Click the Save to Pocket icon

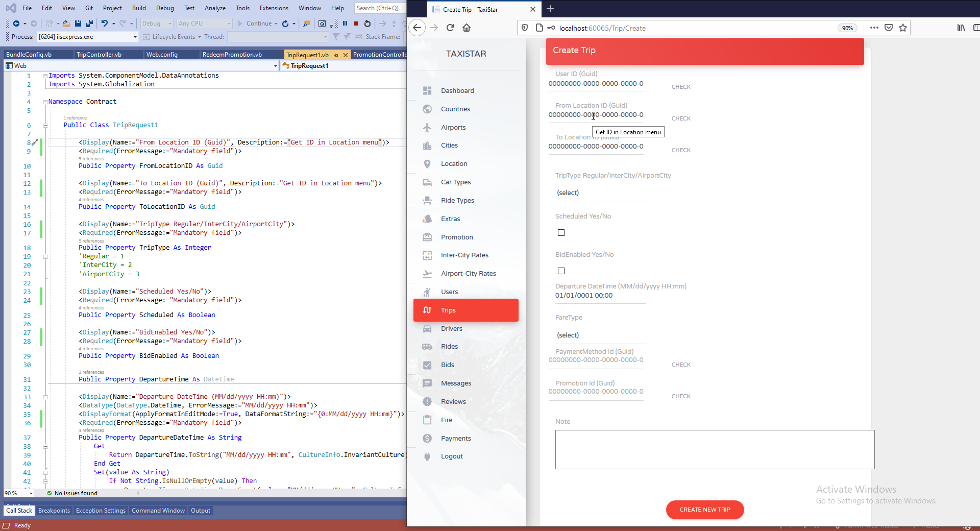pos(889,28)
